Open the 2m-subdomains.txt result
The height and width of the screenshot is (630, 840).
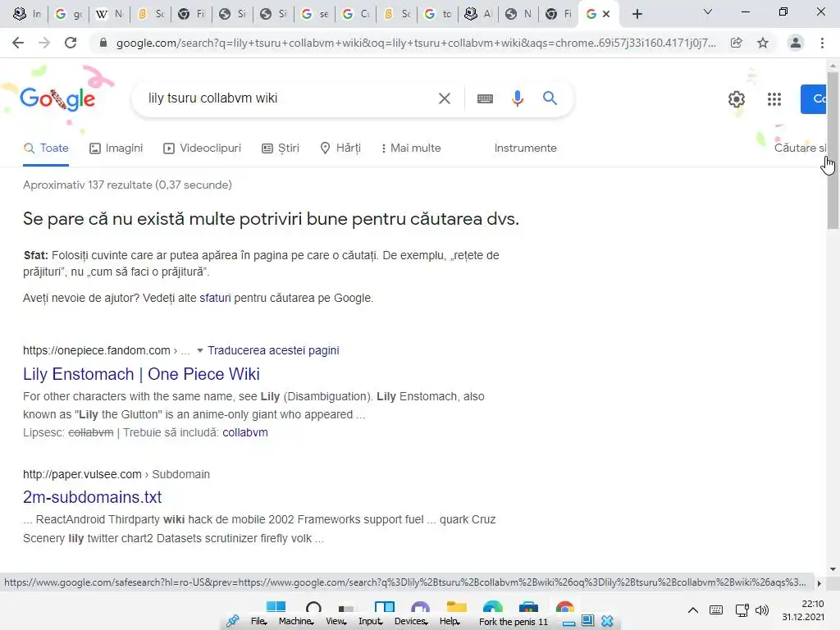[x=92, y=497]
